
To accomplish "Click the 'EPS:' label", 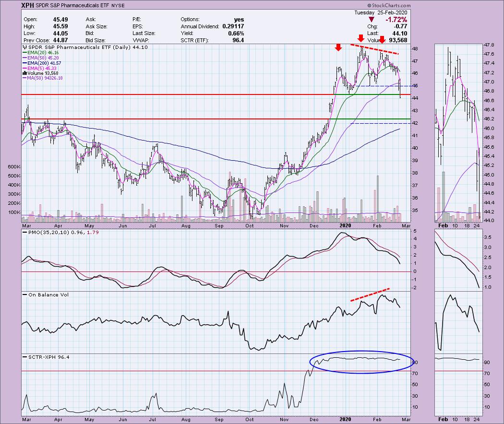I will click(x=138, y=26).
